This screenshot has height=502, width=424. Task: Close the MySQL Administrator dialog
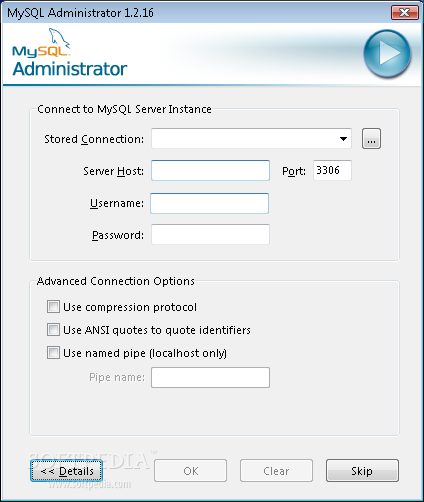405,13
